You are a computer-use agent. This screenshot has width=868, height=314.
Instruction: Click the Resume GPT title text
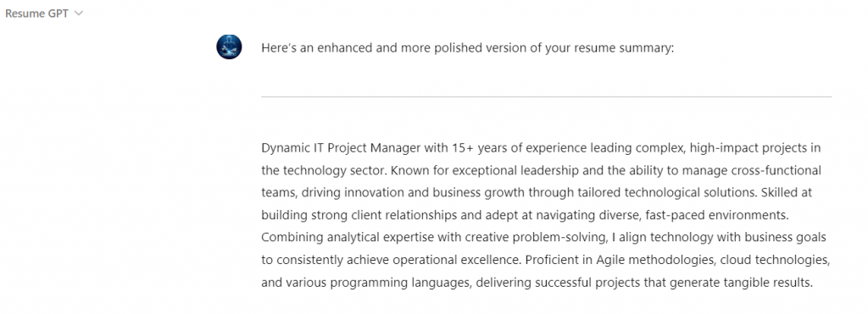(x=36, y=14)
